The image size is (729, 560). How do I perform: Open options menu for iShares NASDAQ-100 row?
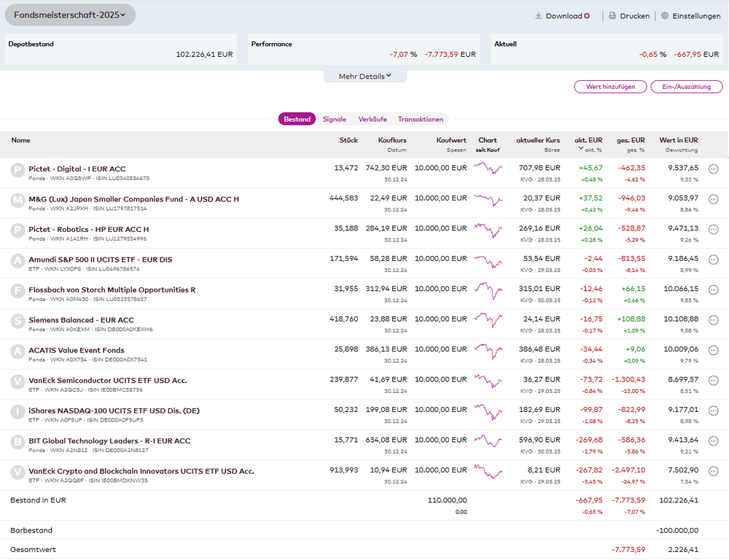[713, 411]
